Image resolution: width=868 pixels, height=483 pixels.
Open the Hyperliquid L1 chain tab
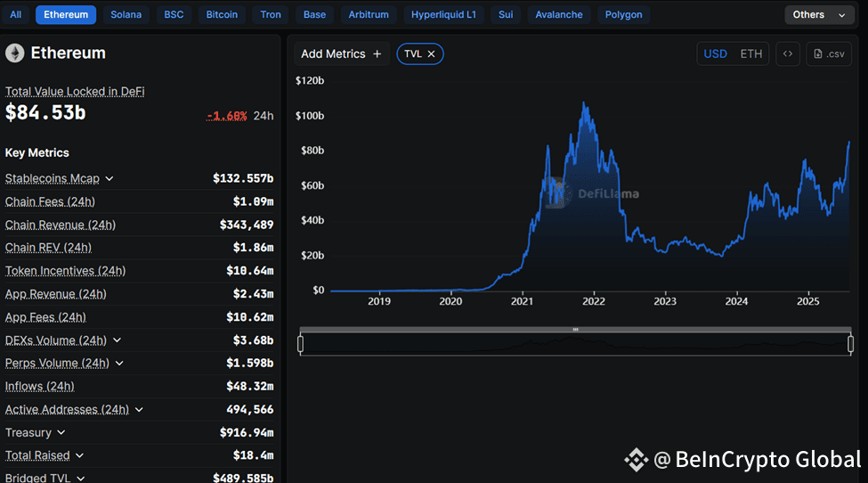[x=443, y=15]
